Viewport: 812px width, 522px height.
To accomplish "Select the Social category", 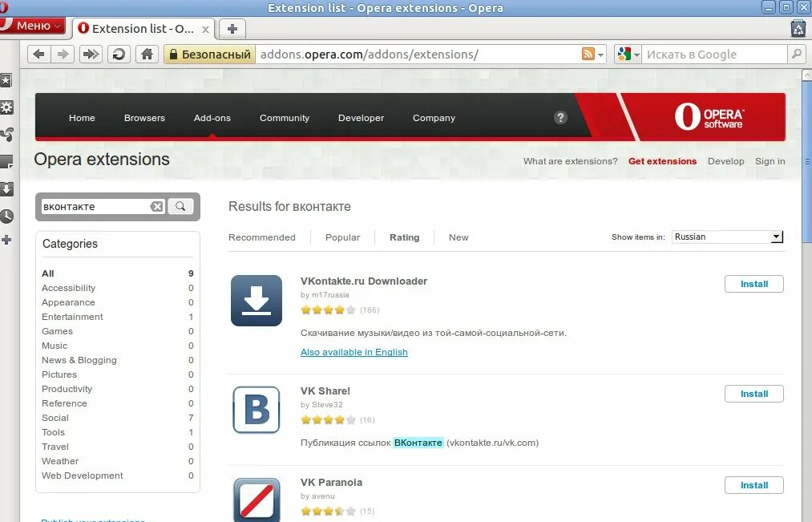I will (55, 418).
